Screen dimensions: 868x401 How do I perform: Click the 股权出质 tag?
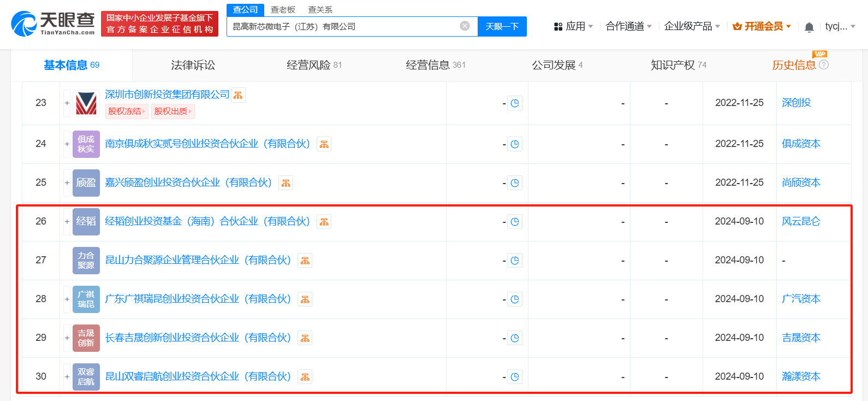[x=173, y=111]
